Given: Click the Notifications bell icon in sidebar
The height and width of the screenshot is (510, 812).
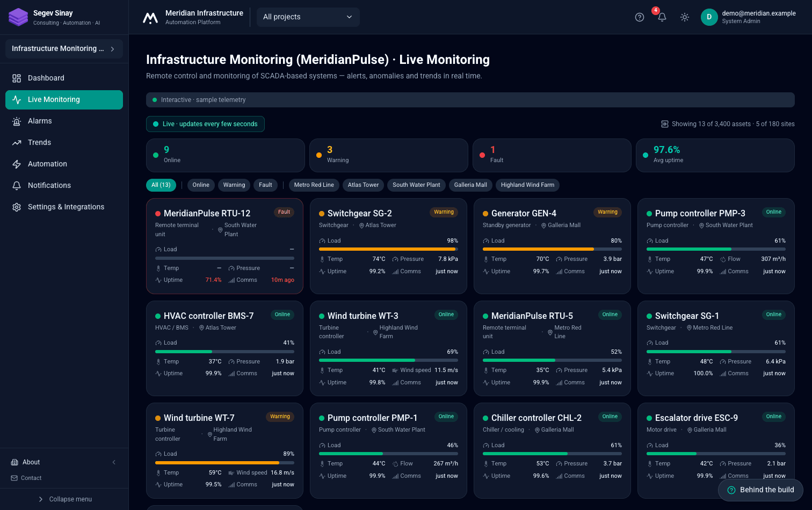Looking at the screenshot, I should pyautogui.click(x=17, y=186).
